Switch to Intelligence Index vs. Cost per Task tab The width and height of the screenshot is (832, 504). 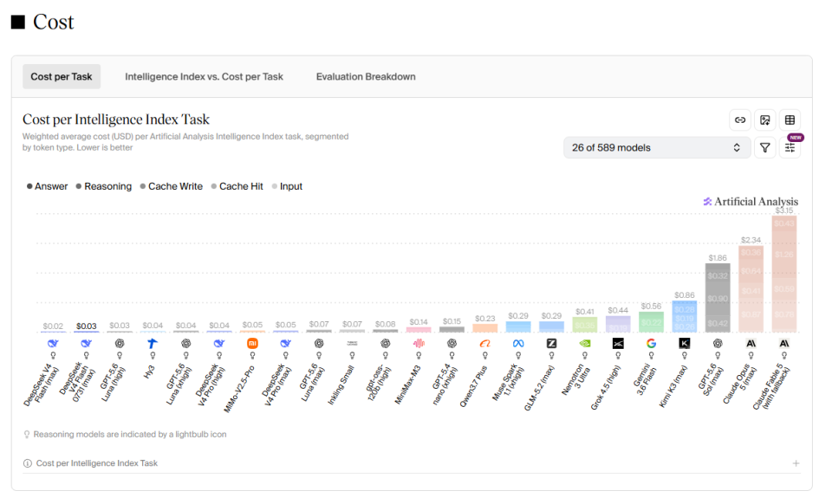click(x=204, y=77)
